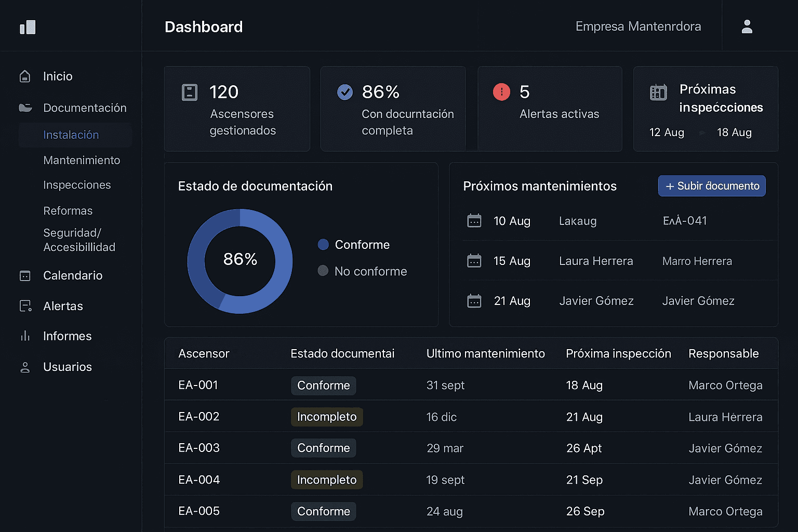Toggle the Conforme legend dot
Viewport: 798px width, 532px height.
coord(323,245)
